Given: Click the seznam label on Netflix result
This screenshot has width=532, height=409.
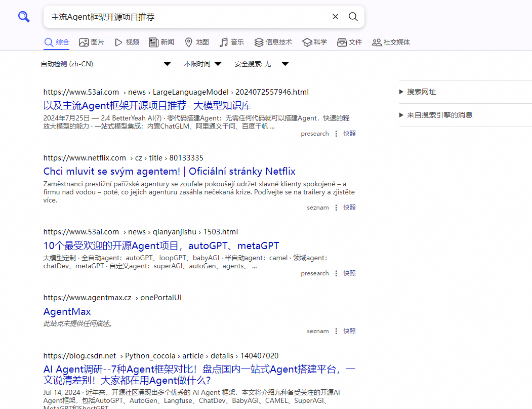Looking at the screenshot, I should coord(318,208).
